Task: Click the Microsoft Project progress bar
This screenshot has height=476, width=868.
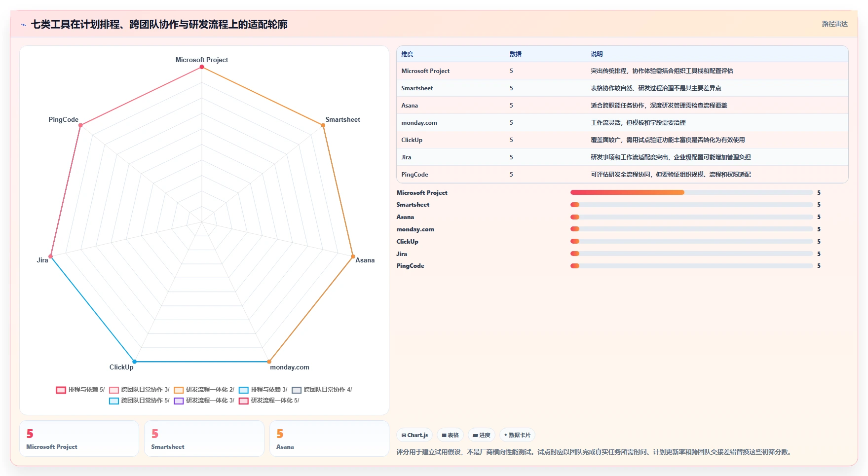Action: 691,192
